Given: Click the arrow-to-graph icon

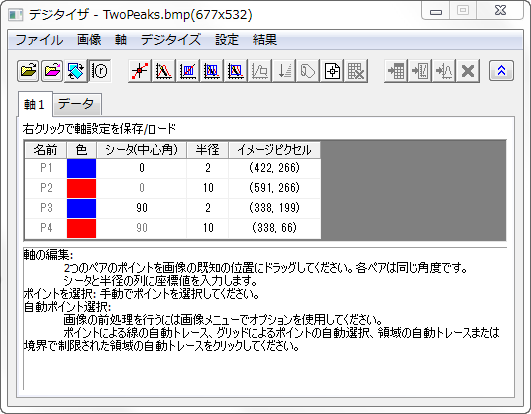Looking at the screenshot, I should click(x=420, y=71).
